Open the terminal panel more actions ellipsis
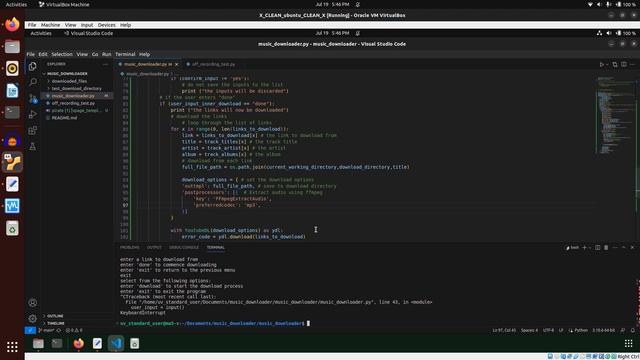This screenshot has width=640, height=360. tap(615, 248)
